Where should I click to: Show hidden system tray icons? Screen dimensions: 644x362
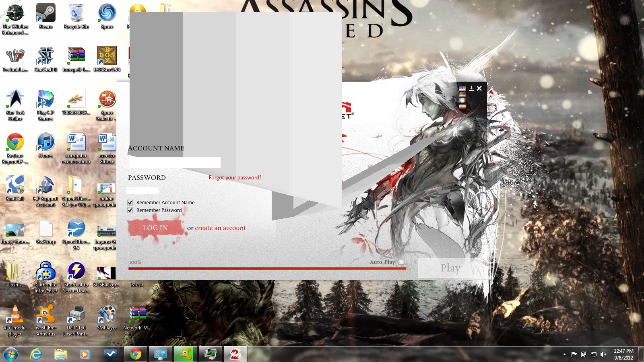point(564,354)
